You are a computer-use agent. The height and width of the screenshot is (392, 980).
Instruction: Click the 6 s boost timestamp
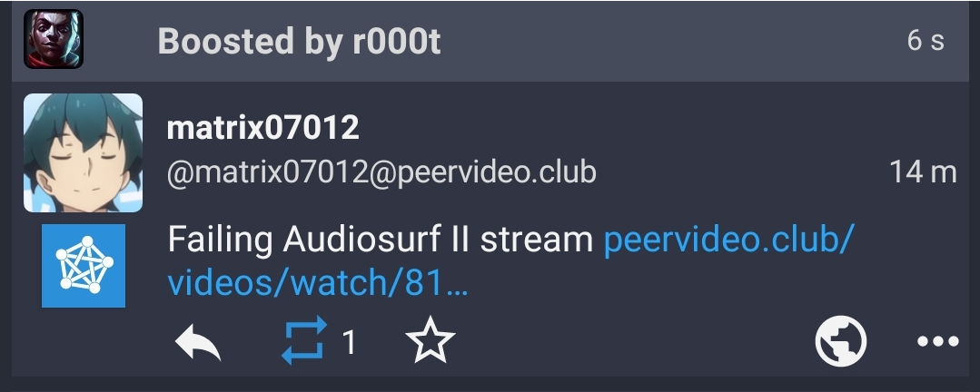point(926,41)
